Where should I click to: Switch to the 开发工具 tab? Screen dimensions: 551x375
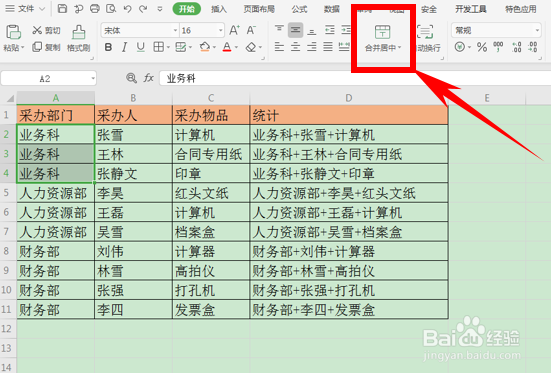pyautogui.click(x=471, y=9)
